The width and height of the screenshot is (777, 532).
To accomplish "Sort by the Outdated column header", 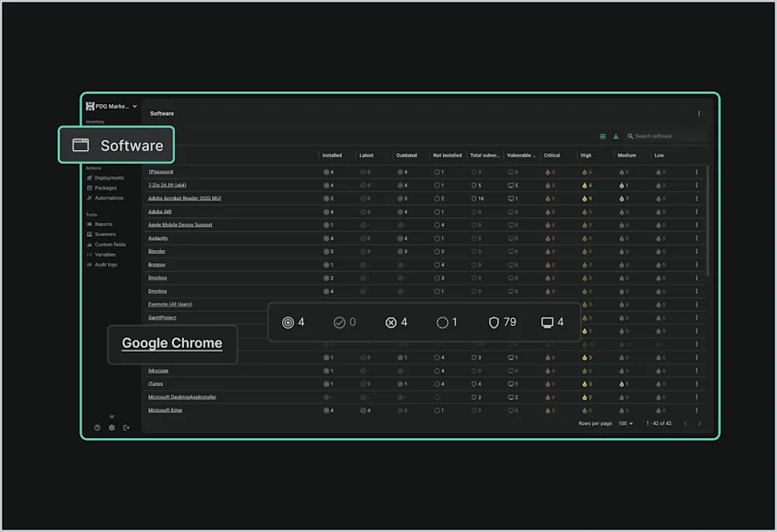I will (406, 155).
